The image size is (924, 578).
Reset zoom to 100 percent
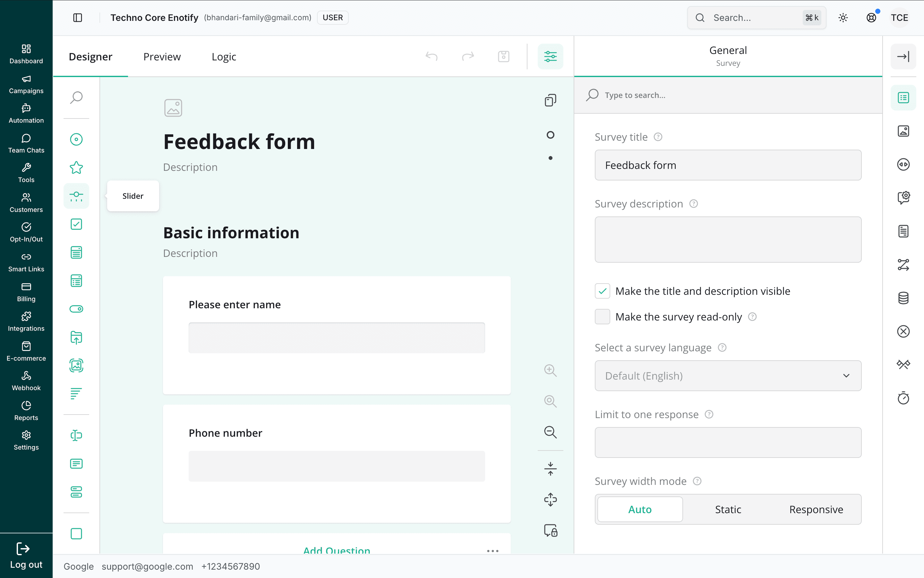(550, 401)
